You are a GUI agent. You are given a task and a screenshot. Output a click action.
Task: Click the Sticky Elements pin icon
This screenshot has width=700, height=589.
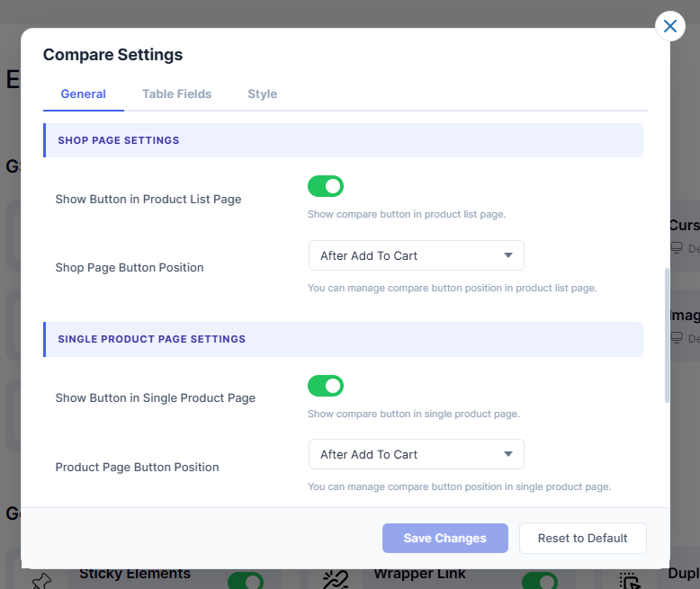pos(41,580)
